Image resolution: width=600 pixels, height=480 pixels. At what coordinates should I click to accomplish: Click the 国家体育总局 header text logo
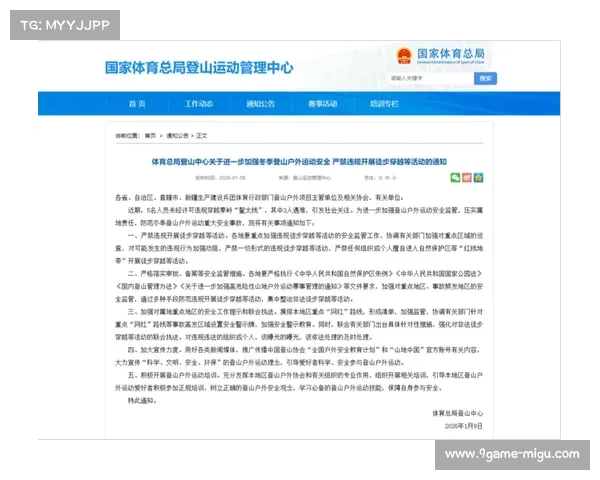451,56
